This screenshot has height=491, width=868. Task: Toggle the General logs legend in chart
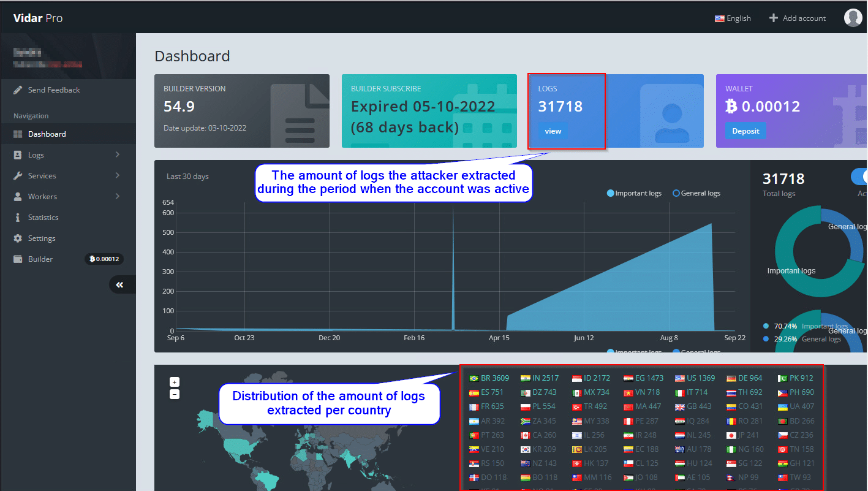click(x=696, y=193)
